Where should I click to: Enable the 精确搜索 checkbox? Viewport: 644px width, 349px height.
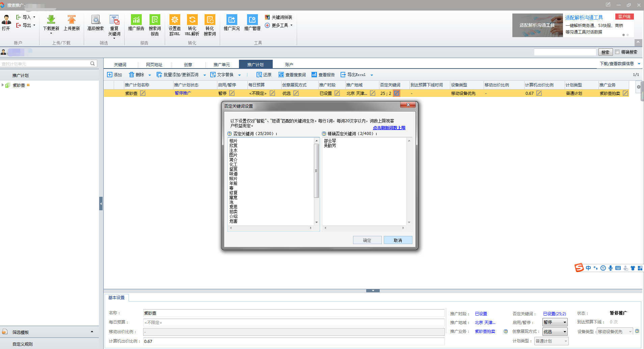617,52
